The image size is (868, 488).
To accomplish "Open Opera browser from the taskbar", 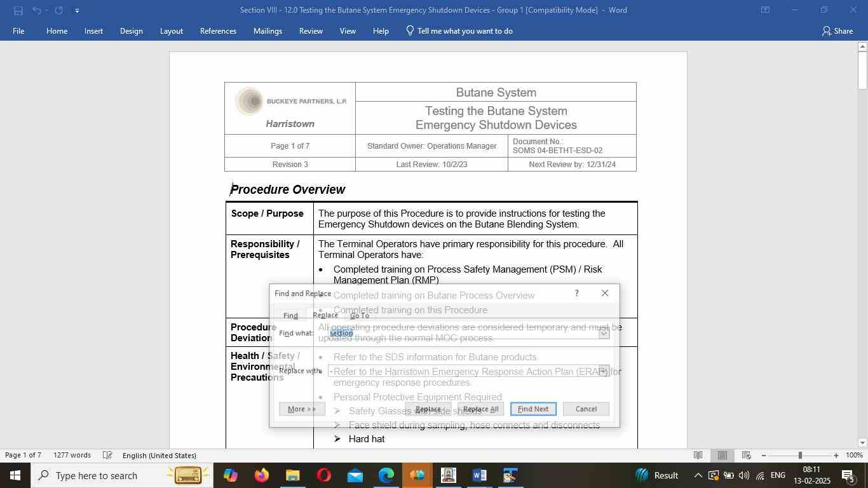I will (323, 475).
